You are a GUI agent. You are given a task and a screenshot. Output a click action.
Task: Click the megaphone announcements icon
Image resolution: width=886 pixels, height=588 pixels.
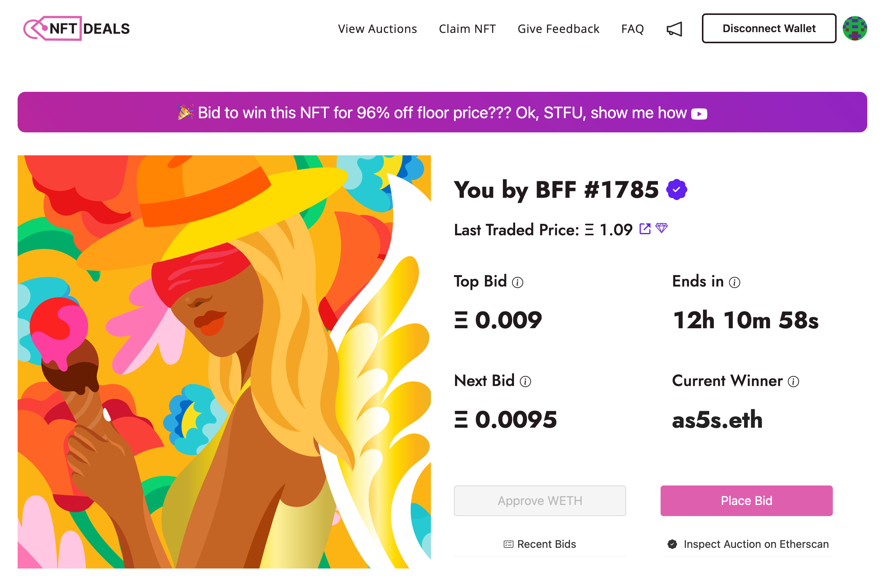[x=674, y=29]
